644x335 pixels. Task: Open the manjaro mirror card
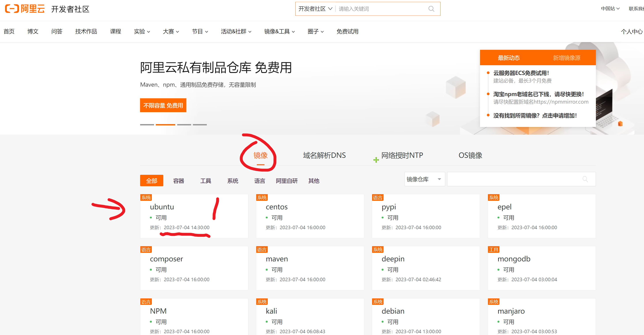(542, 317)
